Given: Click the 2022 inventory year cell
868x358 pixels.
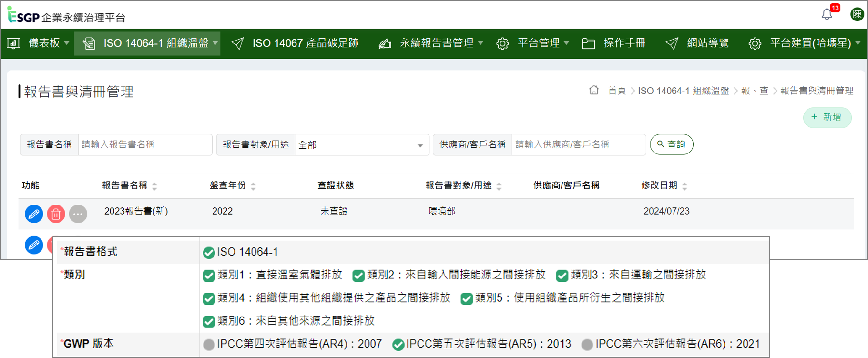Looking at the screenshot, I should pos(222,211).
